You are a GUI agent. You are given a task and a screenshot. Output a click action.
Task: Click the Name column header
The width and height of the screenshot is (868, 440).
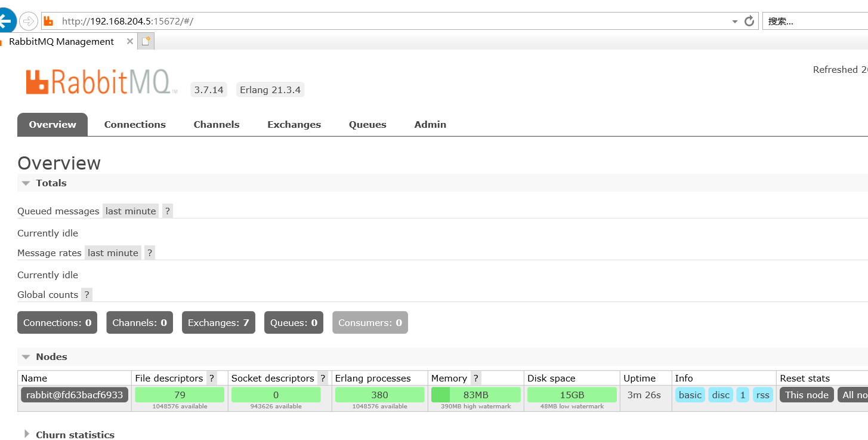34,379
